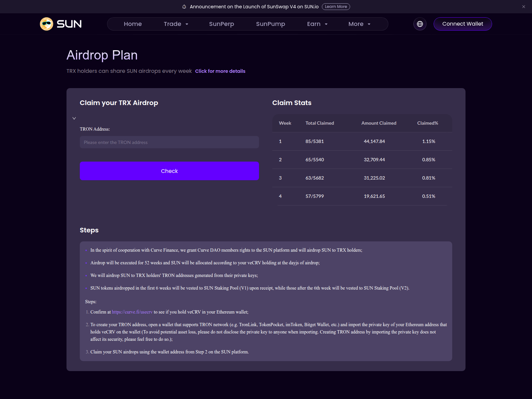Click the 1.15% claimed cell

tap(429, 141)
